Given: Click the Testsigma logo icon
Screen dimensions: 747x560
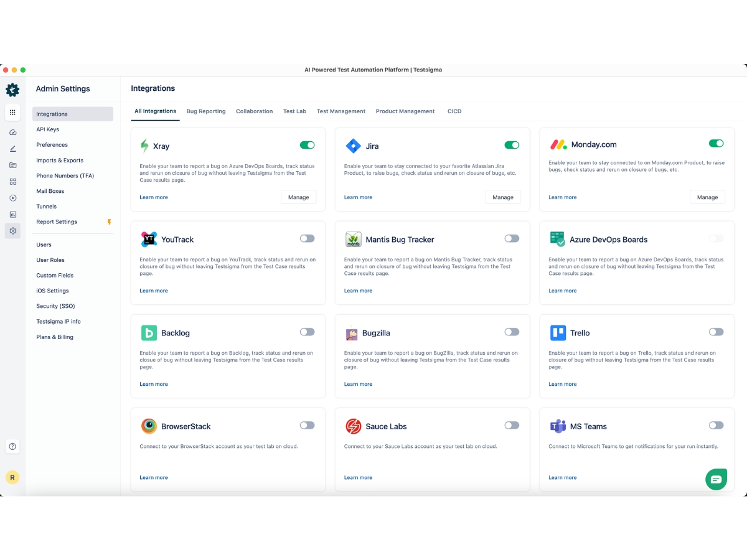Looking at the screenshot, I should coord(12,90).
